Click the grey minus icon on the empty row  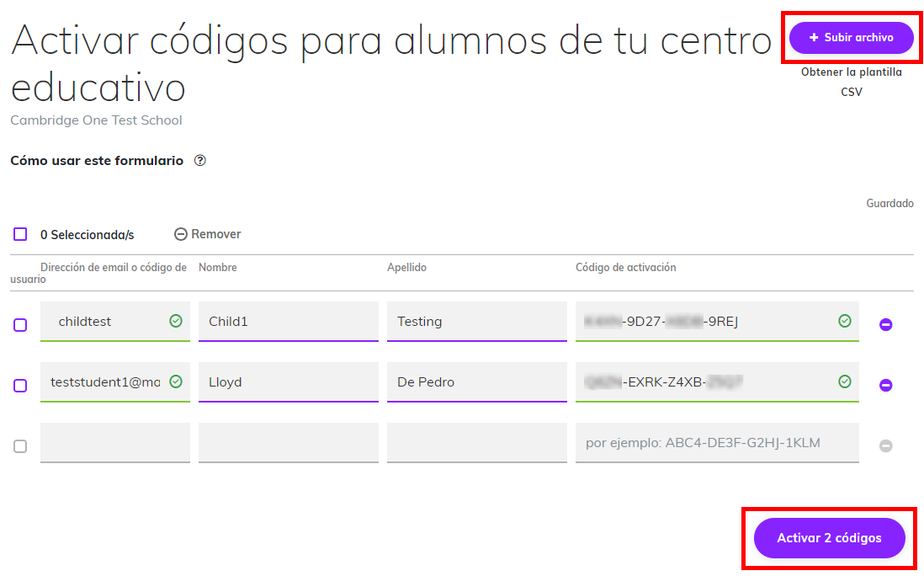tap(885, 445)
